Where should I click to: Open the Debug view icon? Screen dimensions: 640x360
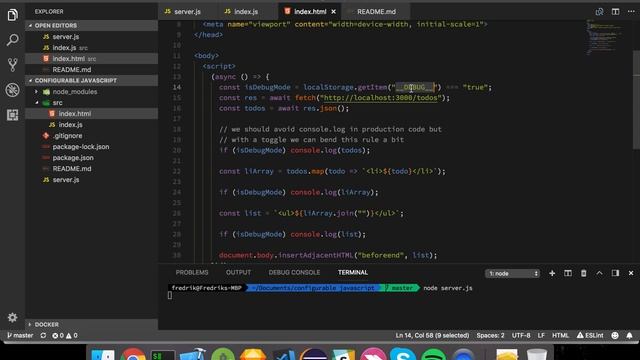[12, 90]
